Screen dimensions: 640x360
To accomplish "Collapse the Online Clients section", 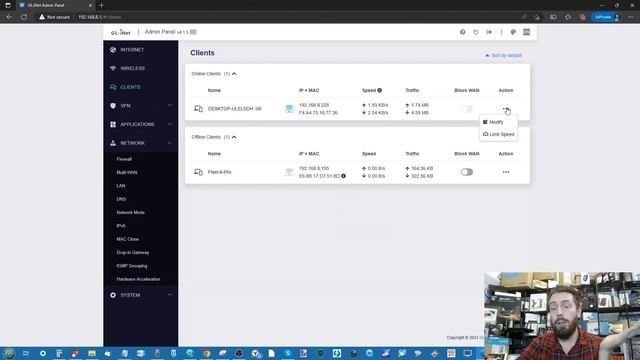I will click(234, 74).
